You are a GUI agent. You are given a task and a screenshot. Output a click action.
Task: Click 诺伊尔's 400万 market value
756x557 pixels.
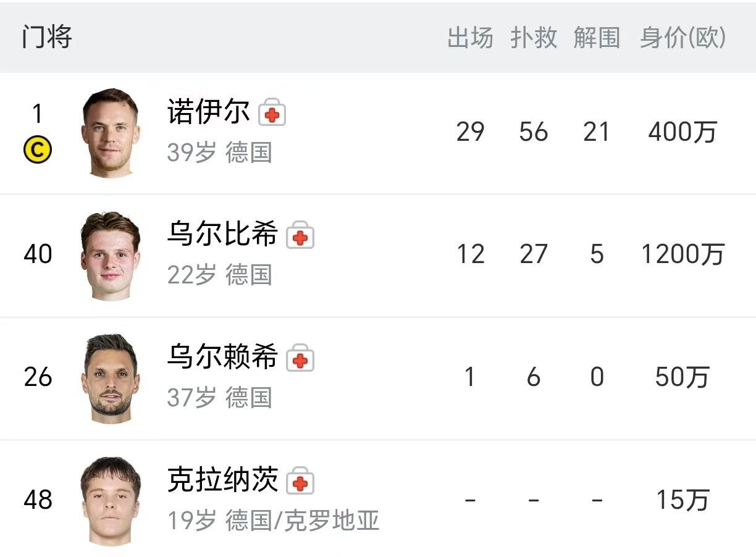point(682,132)
